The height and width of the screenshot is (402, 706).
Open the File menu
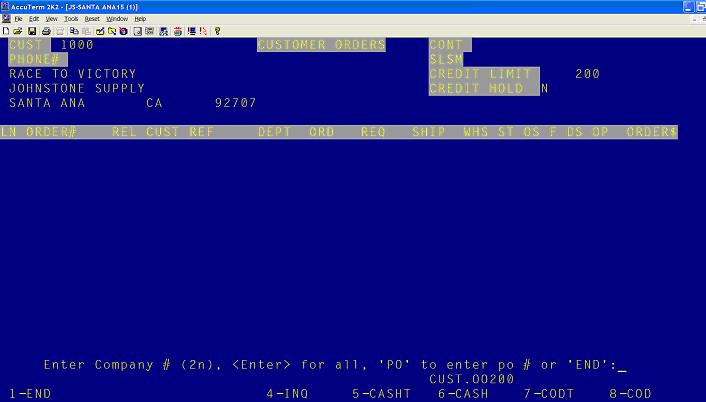point(18,19)
